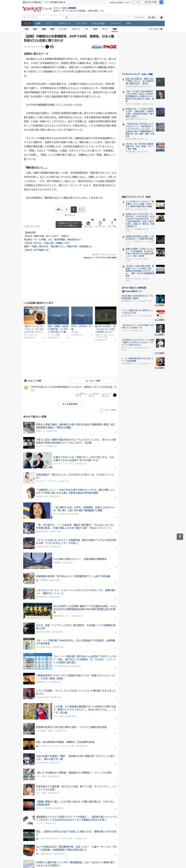Click the user avatar on the comment
The image size is (186, 868).
[26, 388]
